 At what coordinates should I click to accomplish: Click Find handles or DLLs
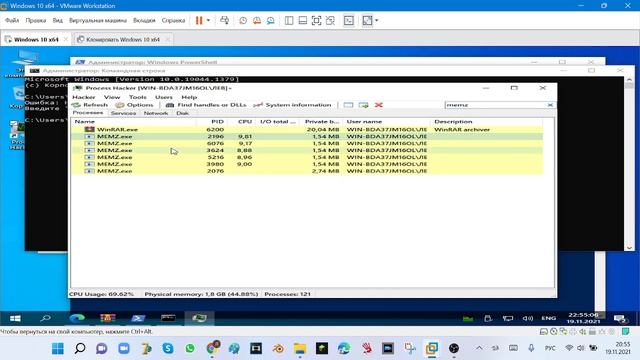tap(206, 105)
